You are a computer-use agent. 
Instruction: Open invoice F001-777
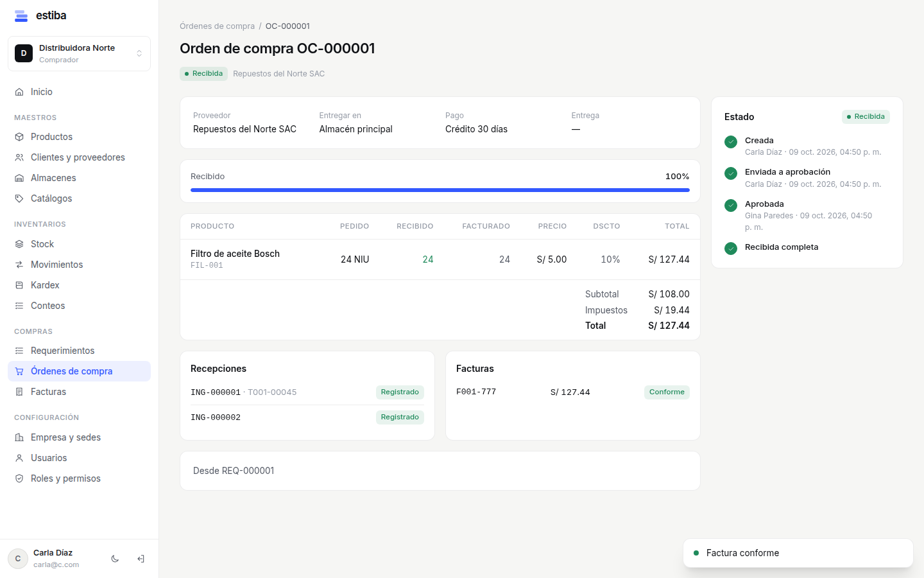[x=476, y=392]
